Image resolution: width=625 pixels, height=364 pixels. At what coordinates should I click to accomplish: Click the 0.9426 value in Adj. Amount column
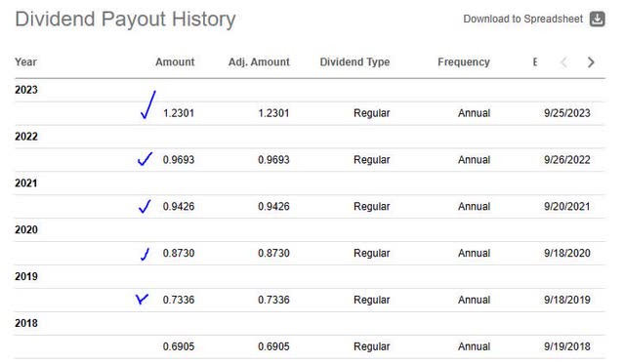click(273, 206)
